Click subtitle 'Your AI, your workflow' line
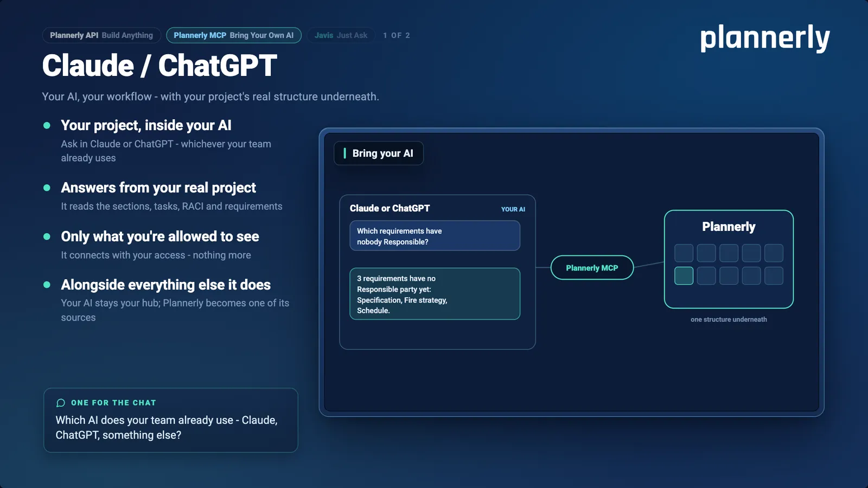The width and height of the screenshot is (868, 488). [x=210, y=97]
